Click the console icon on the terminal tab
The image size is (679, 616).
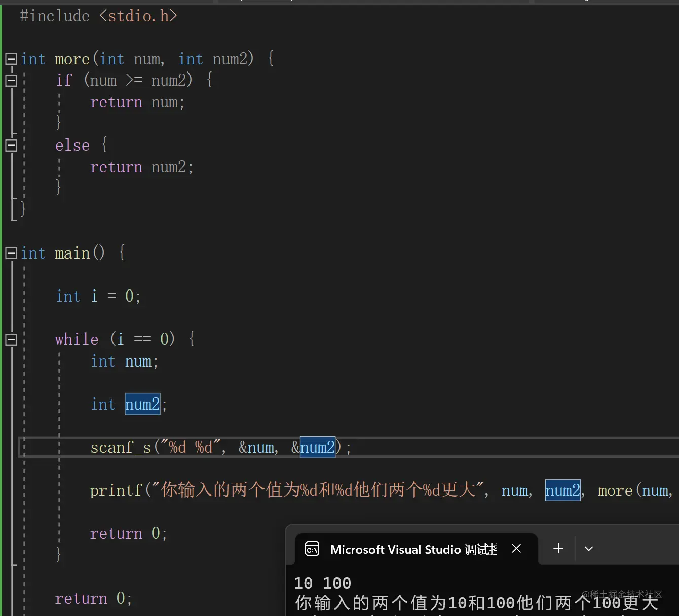tap(312, 549)
